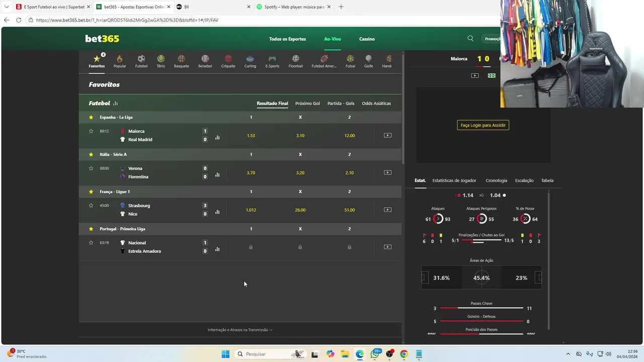Toggle Espanha - La Liga favorite star

(91, 117)
